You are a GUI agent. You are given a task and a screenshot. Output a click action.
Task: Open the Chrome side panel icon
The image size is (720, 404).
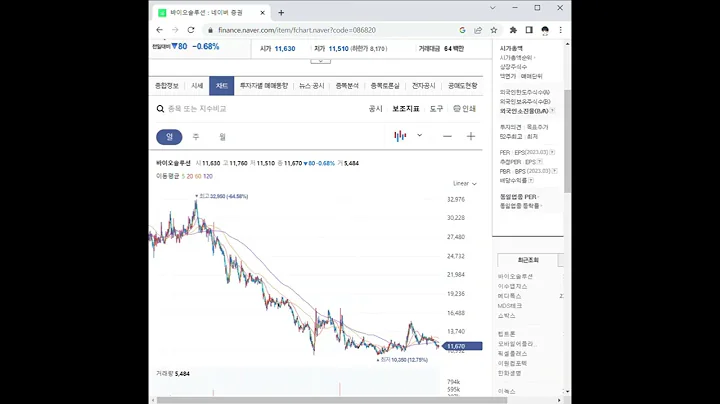click(x=529, y=30)
